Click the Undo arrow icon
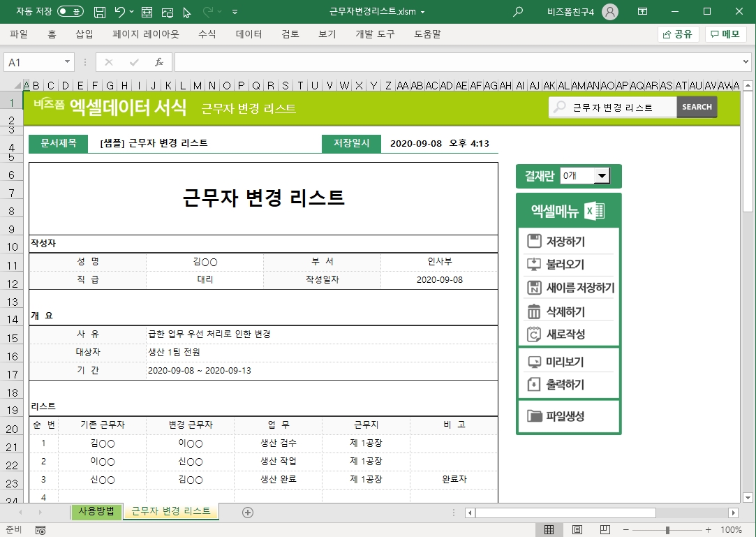Screen dimensions: 756x537 120,12
